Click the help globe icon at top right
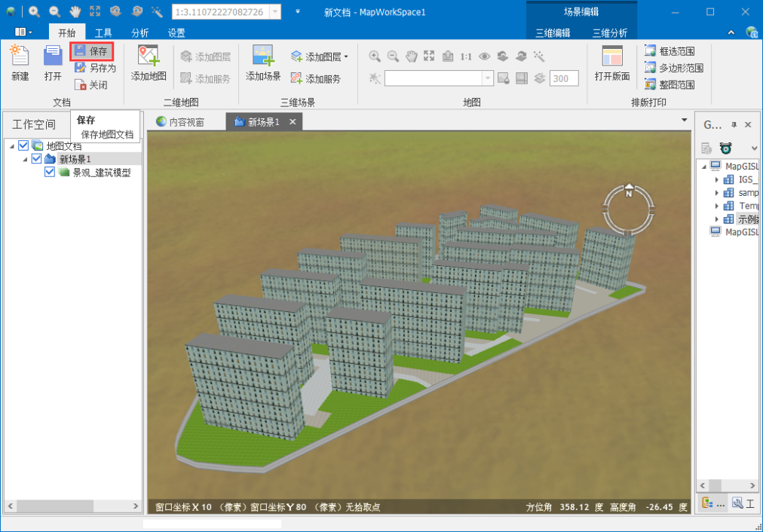This screenshot has height=532, width=763. point(752,32)
